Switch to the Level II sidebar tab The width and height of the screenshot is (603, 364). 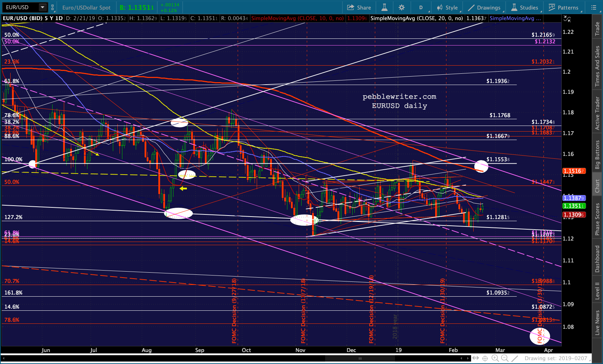coord(597,291)
